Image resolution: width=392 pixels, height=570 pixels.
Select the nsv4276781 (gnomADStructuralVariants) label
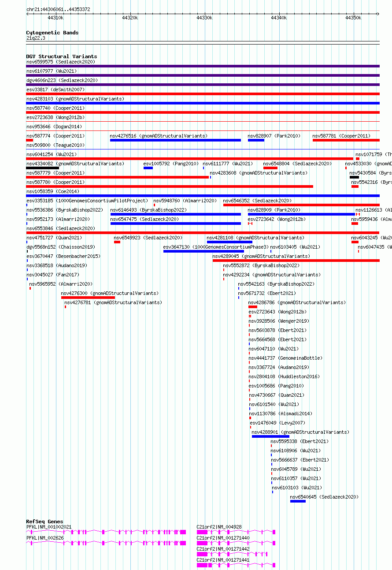113,302
